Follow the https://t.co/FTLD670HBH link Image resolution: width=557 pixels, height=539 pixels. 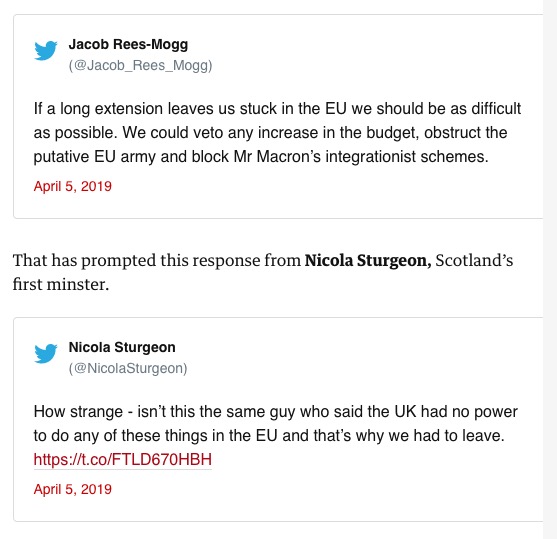(x=123, y=459)
